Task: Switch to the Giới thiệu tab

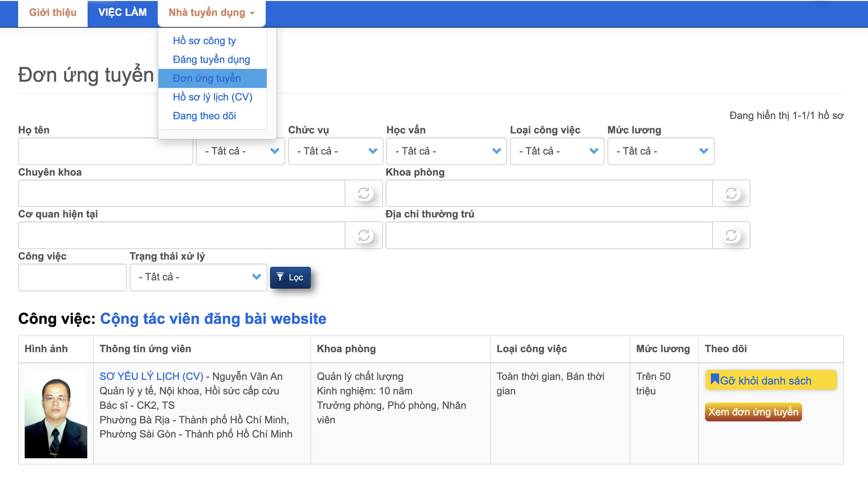Action: tap(53, 13)
